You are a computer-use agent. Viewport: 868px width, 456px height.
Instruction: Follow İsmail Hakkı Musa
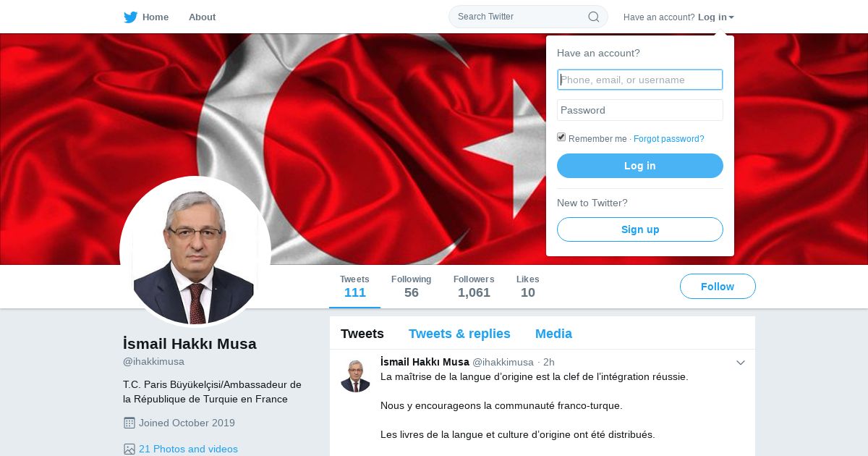click(718, 287)
